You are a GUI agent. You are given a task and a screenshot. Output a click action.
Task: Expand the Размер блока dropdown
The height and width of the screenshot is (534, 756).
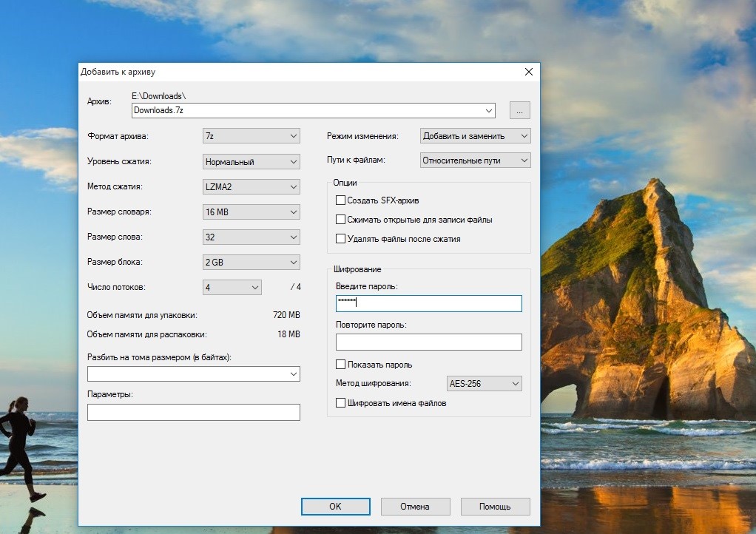click(252, 263)
